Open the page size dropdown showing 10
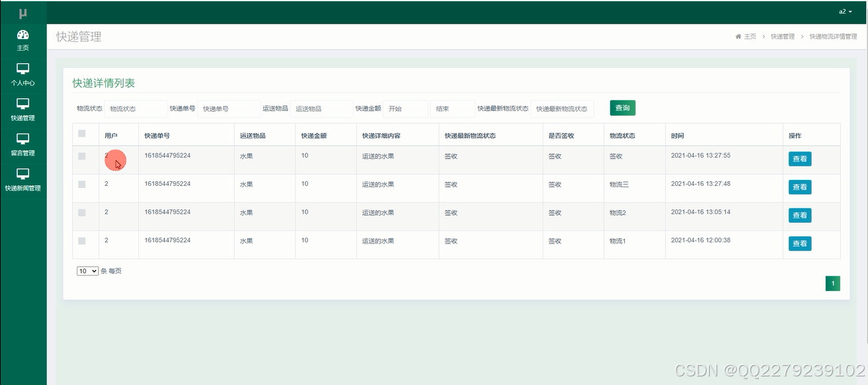 tap(86, 271)
